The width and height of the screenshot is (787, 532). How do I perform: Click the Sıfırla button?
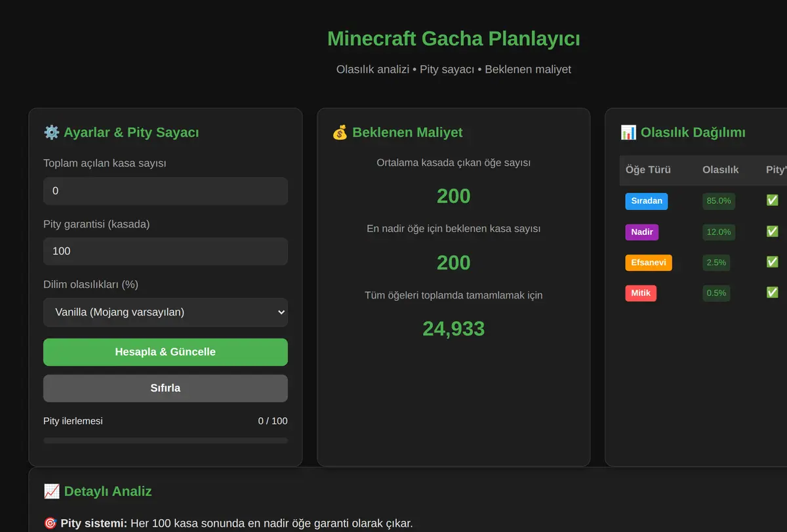point(165,388)
